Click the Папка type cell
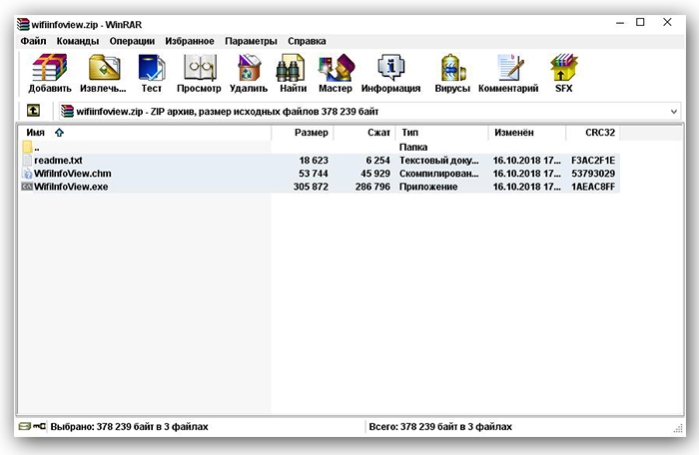The image size is (699, 455). [413, 147]
